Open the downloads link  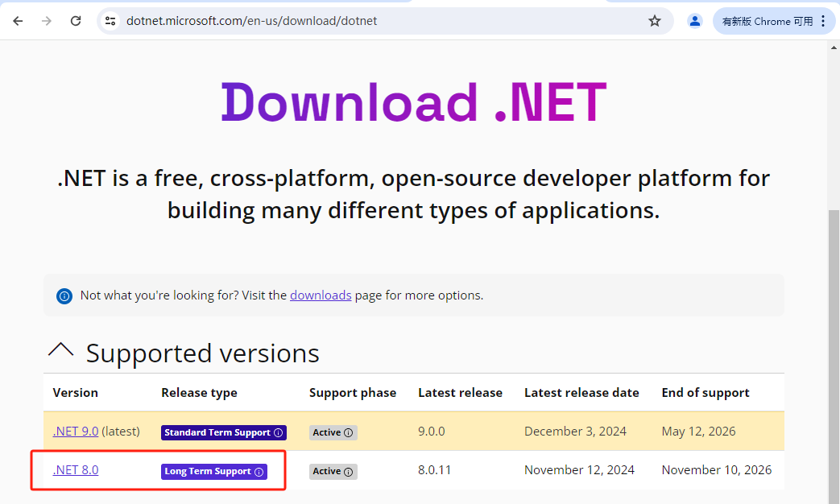point(321,295)
